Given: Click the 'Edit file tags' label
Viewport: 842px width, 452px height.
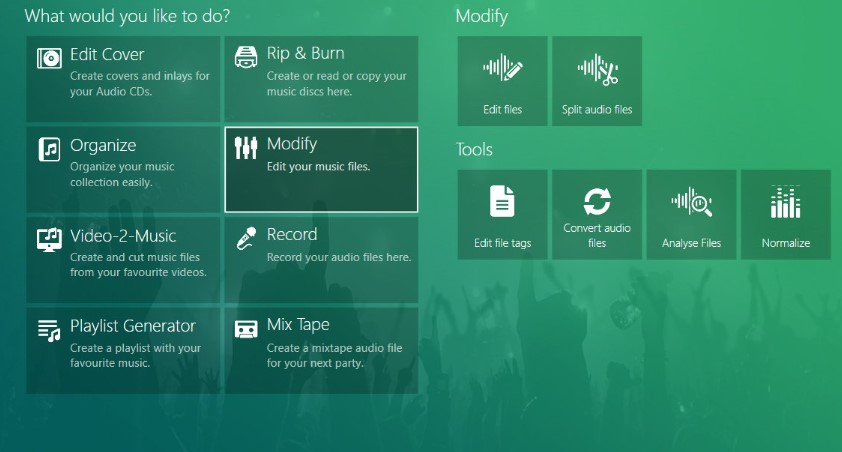Looking at the screenshot, I should click(x=503, y=243).
